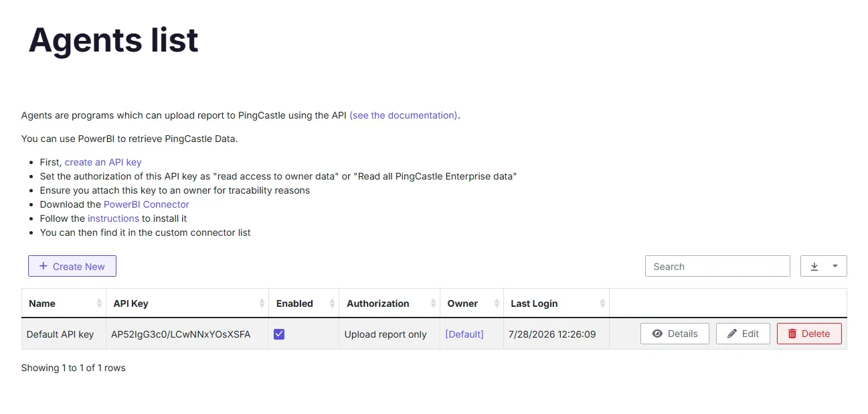
Task: Click the trash icon on Delete button
Action: click(792, 334)
